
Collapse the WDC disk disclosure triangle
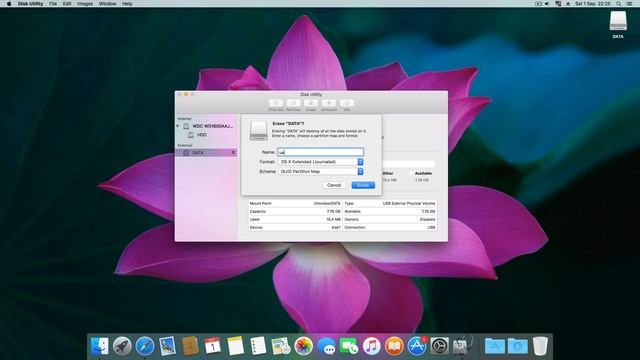coord(178,126)
